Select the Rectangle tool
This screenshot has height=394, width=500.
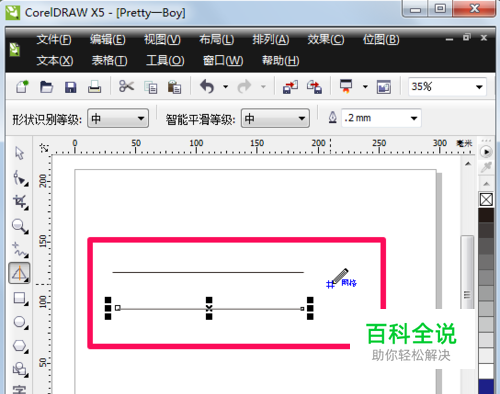[x=20, y=298]
